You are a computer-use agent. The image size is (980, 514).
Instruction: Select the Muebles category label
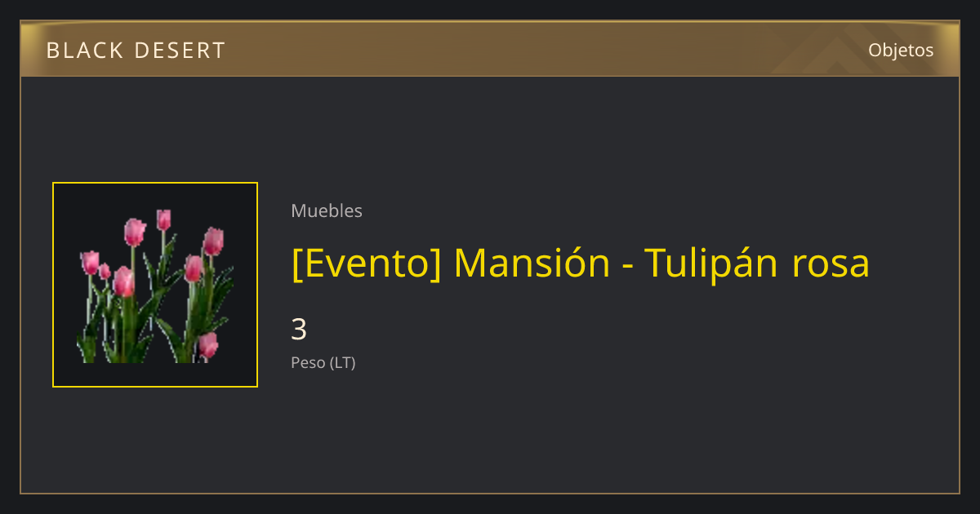click(327, 210)
